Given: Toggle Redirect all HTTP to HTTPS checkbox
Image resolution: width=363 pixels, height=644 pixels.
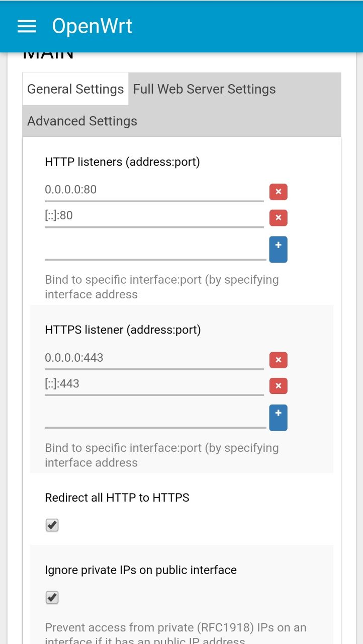Looking at the screenshot, I should point(52,525).
